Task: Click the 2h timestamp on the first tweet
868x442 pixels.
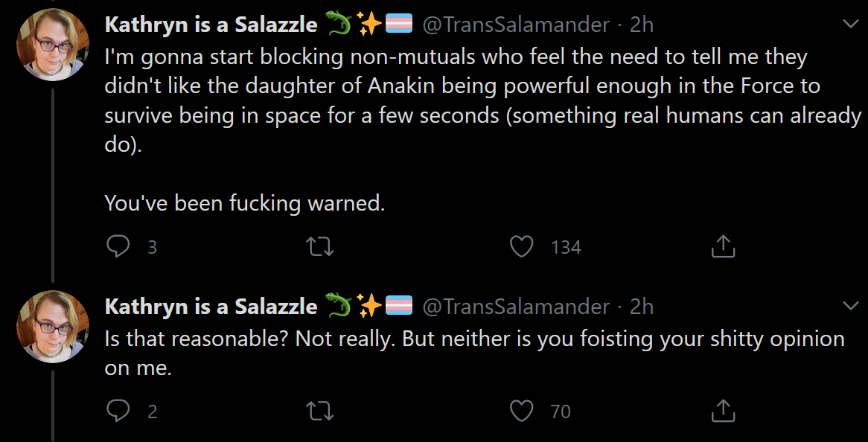Action: pyautogui.click(x=642, y=25)
